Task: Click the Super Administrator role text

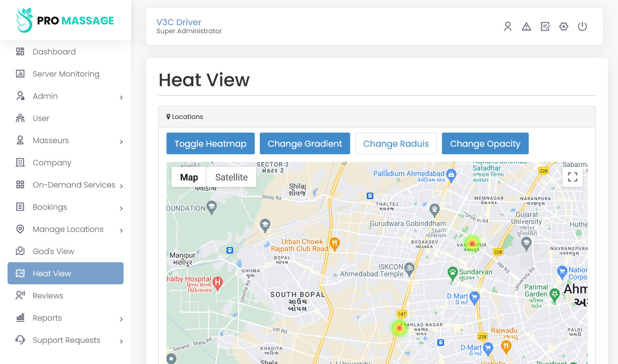Action: (x=189, y=31)
